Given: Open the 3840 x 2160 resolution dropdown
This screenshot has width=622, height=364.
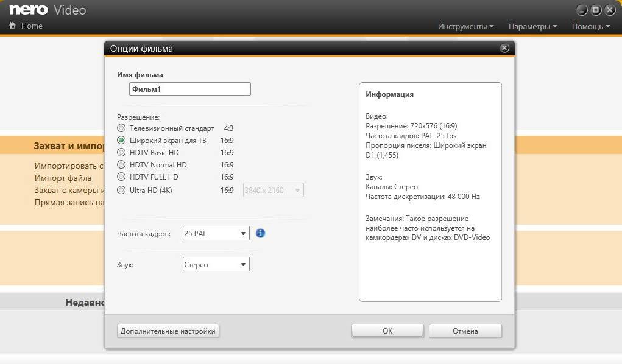Looking at the screenshot, I should coord(274,191).
